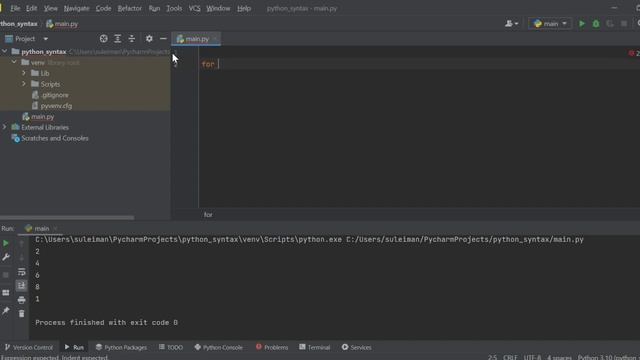
Task: Open the Help menu
Action: coord(244,8)
